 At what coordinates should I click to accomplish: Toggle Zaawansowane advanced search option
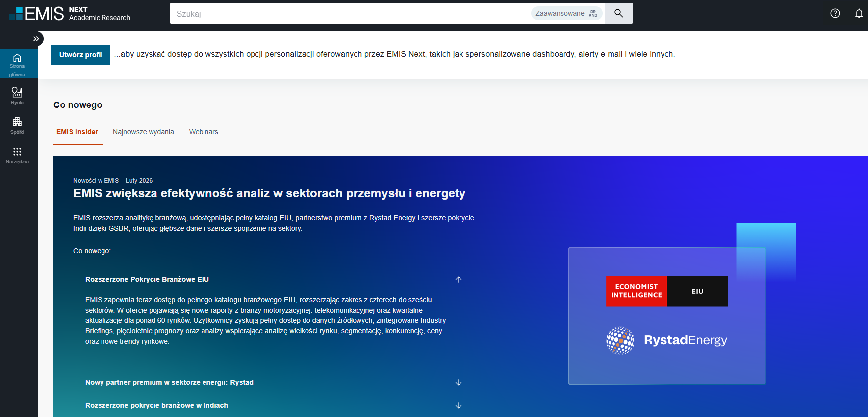click(566, 13)
